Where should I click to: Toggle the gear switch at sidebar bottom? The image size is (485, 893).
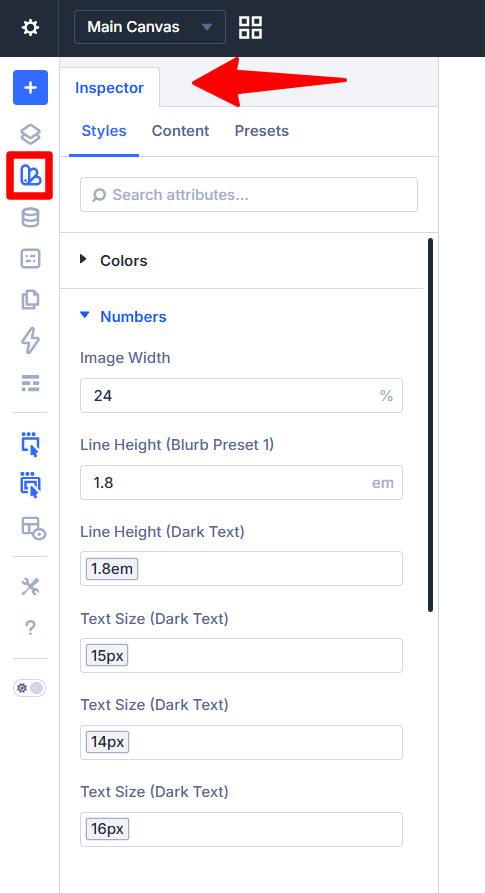30,688
